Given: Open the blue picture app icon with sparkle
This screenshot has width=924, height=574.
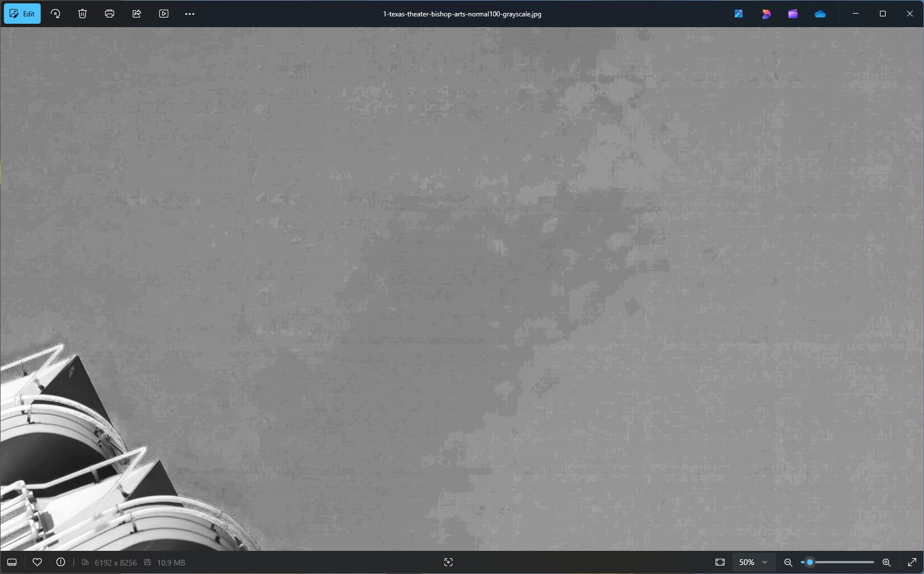Looking at the screenshot, I should tap(739, 14).
